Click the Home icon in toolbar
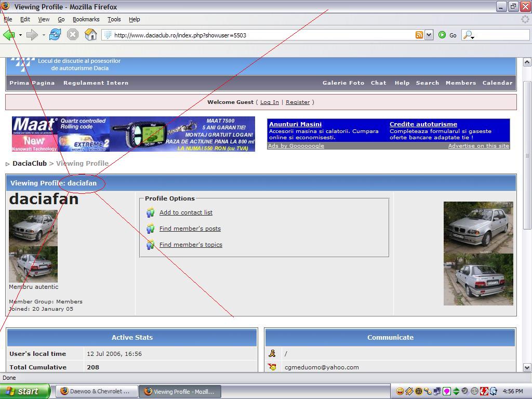 90,35
